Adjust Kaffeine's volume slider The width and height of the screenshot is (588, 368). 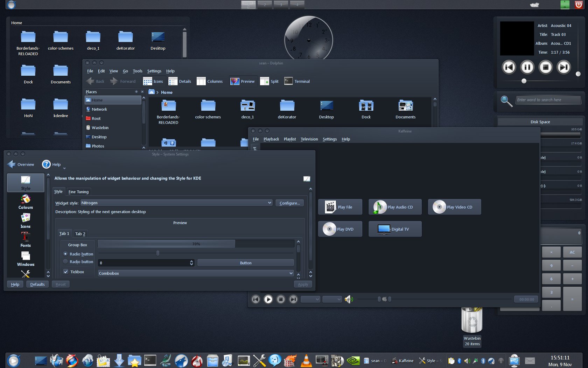pos(379,299)
